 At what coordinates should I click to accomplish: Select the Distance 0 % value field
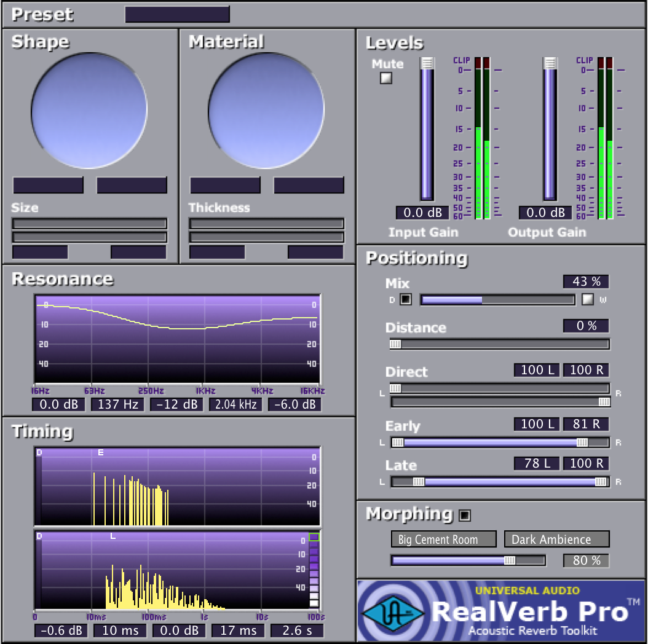coord(586,326)
